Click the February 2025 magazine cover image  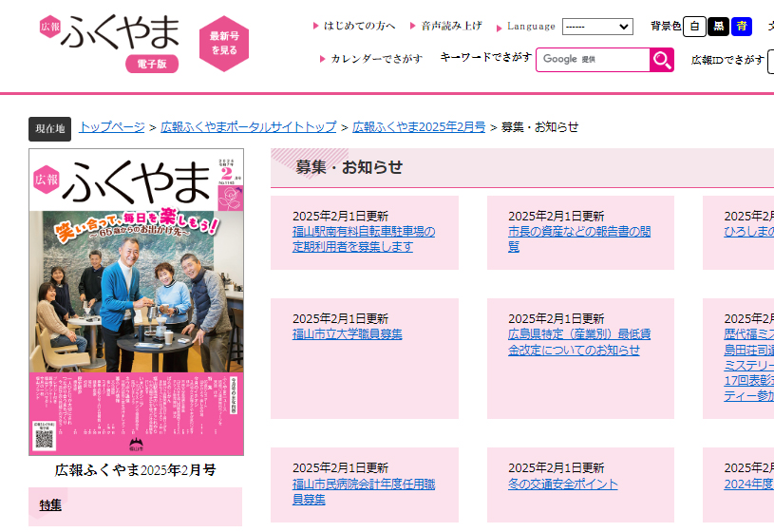coord(136,302)
